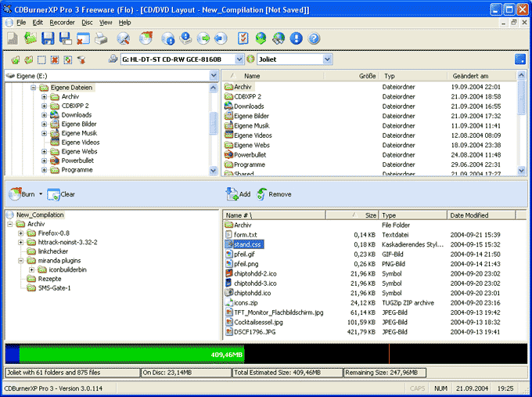This screenshot has height=397, width=532.
Task: Click the blue exclamation info toolbar icon
Action: (297, 38)
